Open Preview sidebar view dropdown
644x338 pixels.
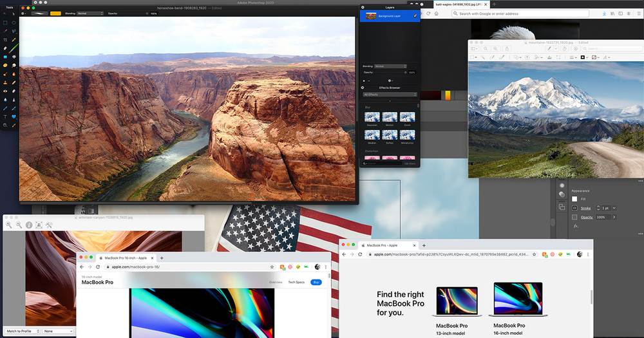point(474,48)
